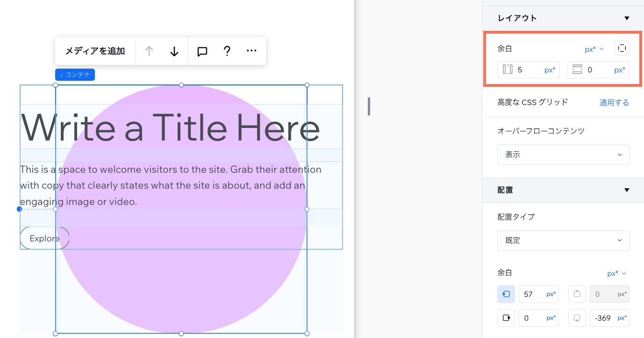
Task: Toggle the left margin dock icon
Action: pos(506,294)
